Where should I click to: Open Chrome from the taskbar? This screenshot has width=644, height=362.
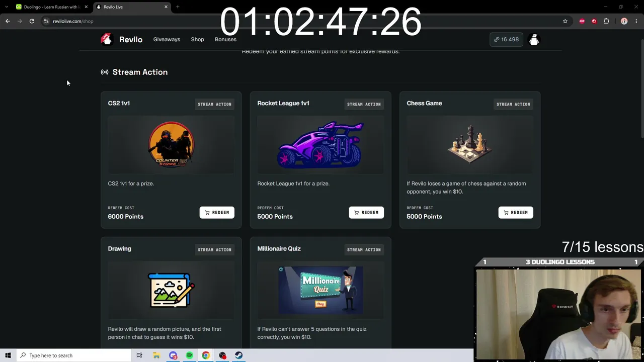(x=206, y=355)
